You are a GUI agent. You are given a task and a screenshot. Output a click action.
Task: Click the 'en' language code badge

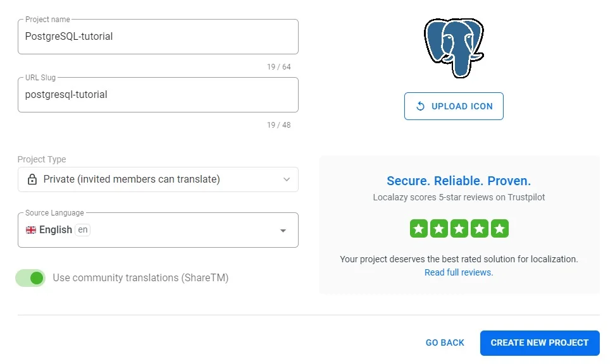point(82,230)
